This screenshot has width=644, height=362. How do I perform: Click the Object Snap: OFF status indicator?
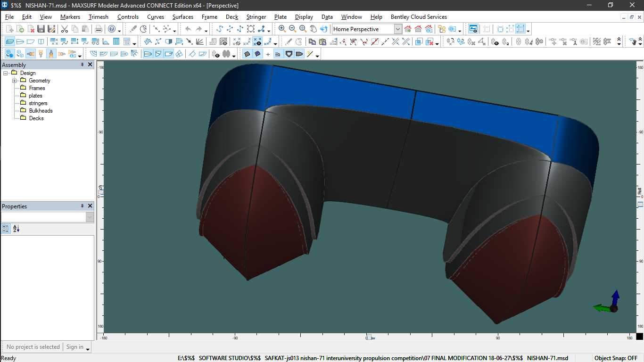point(616,358)
